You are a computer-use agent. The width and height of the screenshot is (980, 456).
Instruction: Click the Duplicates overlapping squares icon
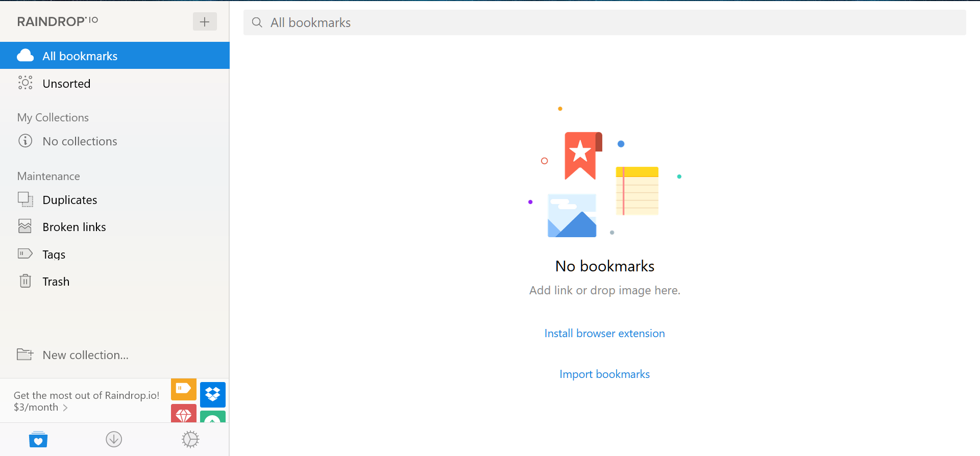click(26, 199)
